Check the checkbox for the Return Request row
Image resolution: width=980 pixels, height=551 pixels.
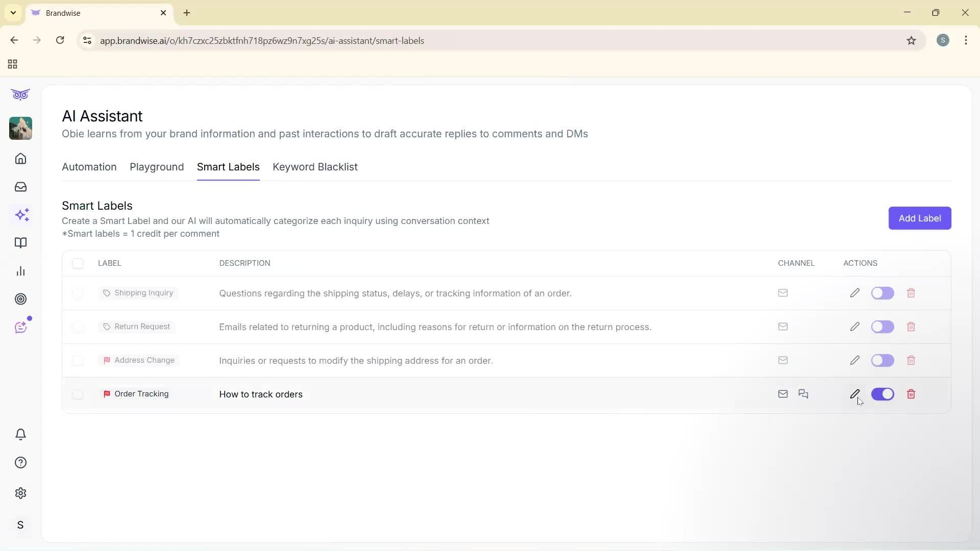click(78, 327)
